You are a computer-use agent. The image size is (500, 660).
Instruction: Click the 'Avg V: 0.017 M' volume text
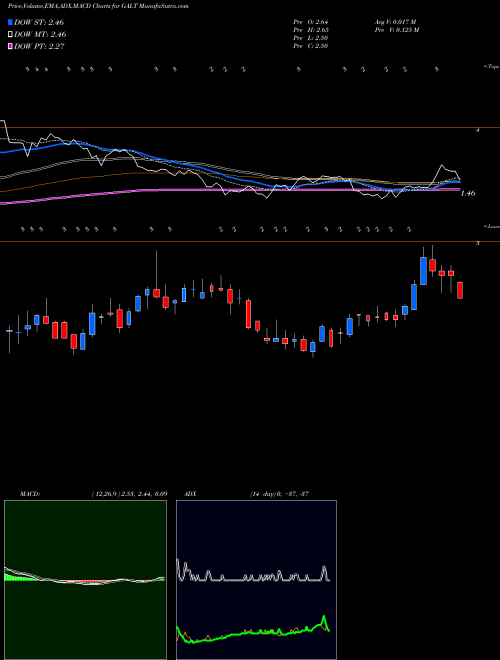pyautogui.click(x=396, y=22)
